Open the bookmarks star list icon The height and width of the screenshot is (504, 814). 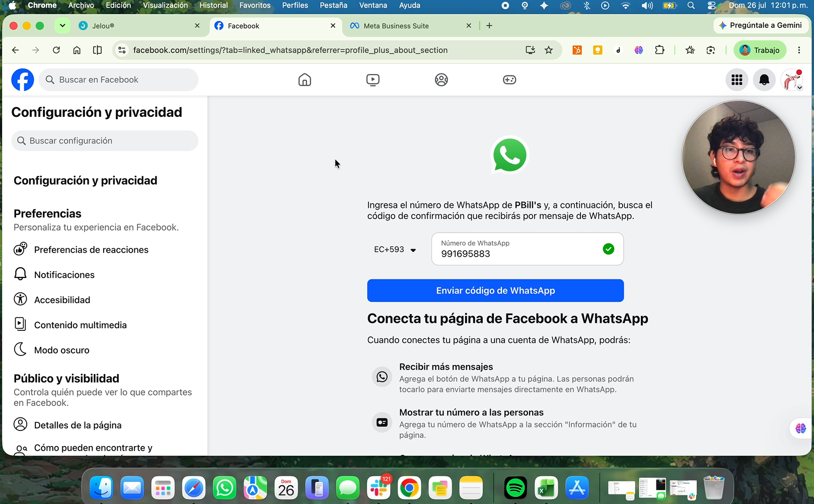[690, 50]
